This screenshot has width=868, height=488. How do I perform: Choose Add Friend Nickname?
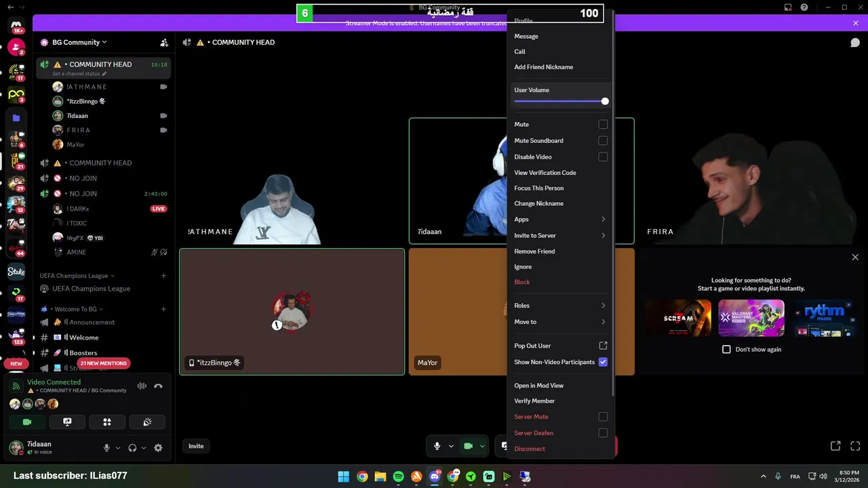(x=559, y=67)
